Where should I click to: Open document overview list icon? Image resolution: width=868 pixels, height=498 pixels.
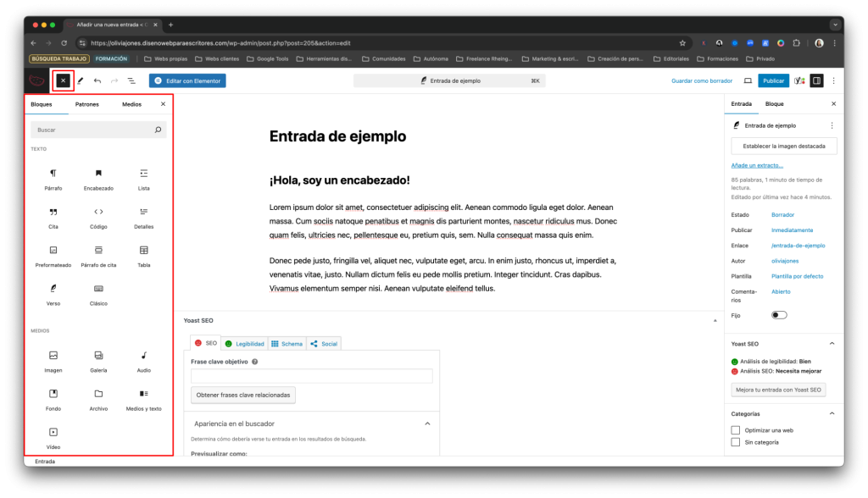131,80
